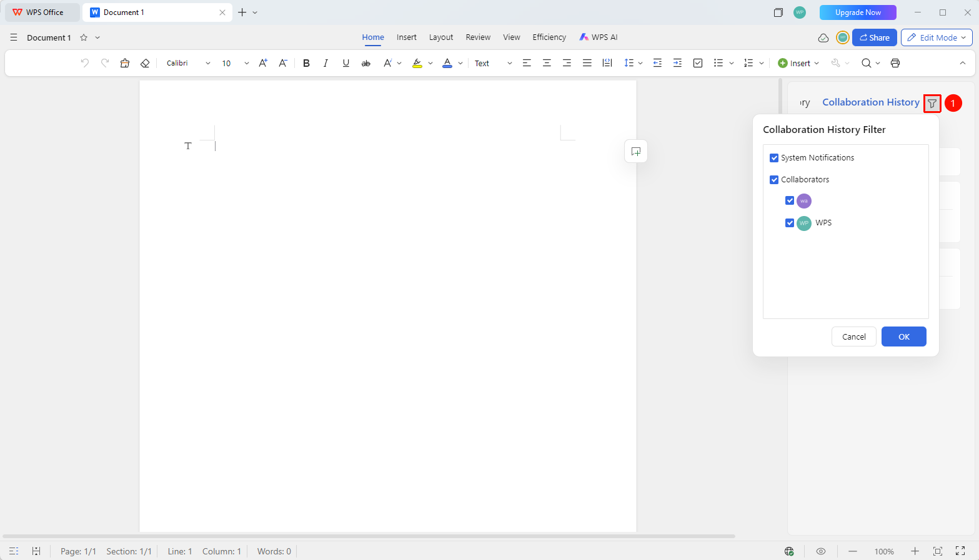Click OK in Collaboration History Filter

[903, 336]
